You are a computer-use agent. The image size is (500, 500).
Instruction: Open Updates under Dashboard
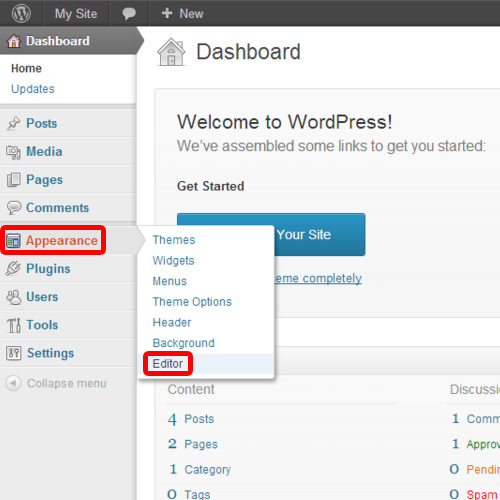point(33,89)
